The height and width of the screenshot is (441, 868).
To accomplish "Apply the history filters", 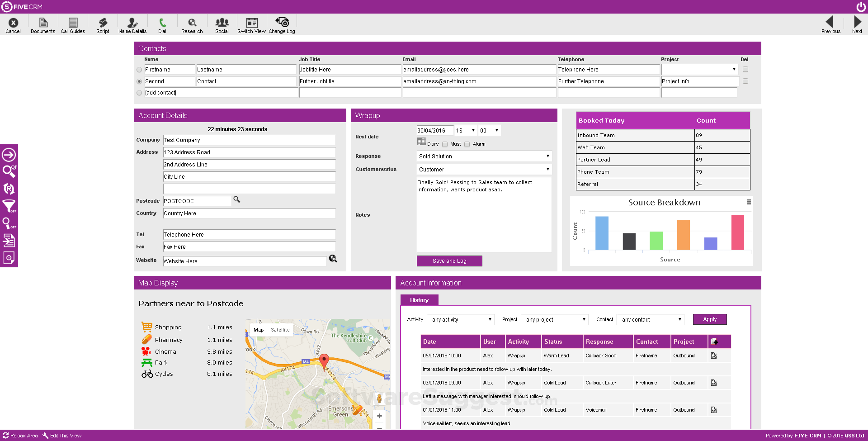I will 709,319.
